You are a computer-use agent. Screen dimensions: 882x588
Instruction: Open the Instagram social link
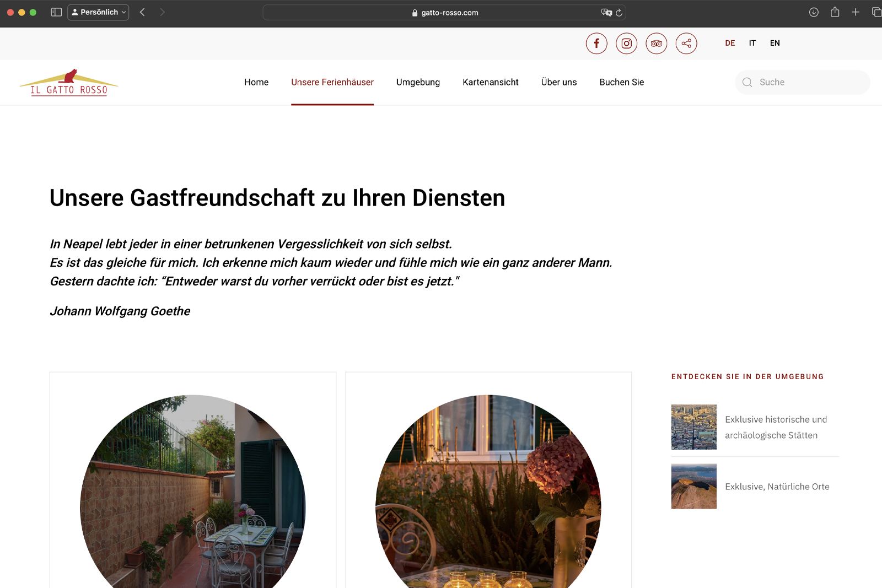pos(627,44)
